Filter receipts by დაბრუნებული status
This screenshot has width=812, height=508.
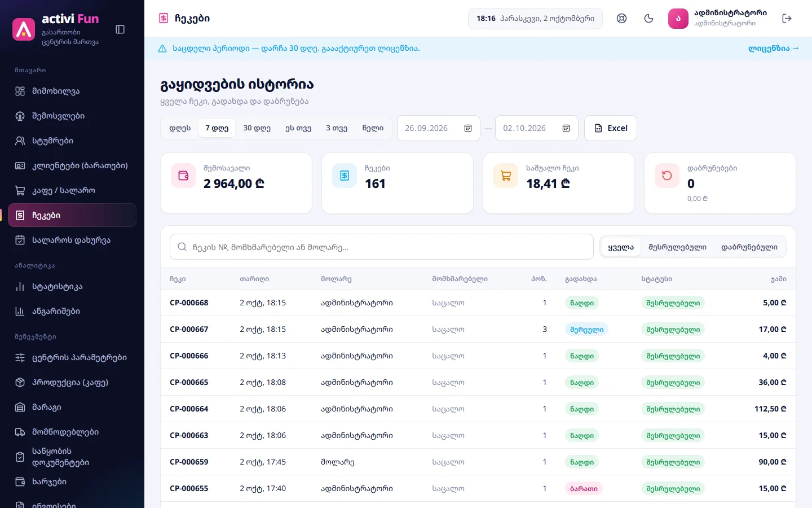(x=749, y=247)
